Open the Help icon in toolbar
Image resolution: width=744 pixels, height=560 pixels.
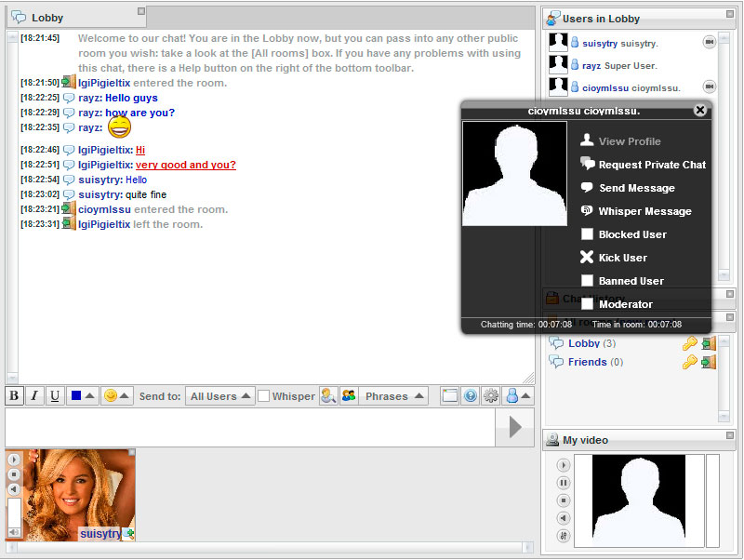pyautogui.click(x=471, y=395)
